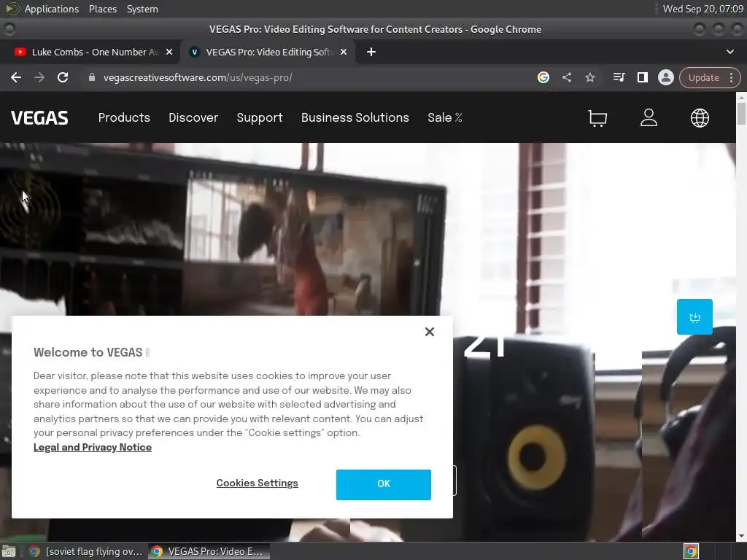The width and height of the screenshot is (747, 560).
Task: Open the System menu in top panel
Action: point(142,9)
